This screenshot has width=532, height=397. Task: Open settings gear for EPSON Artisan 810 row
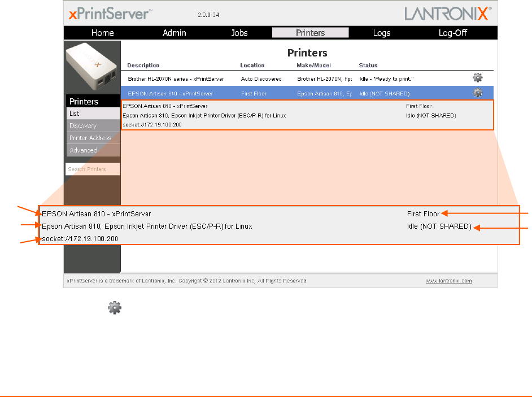478,92
